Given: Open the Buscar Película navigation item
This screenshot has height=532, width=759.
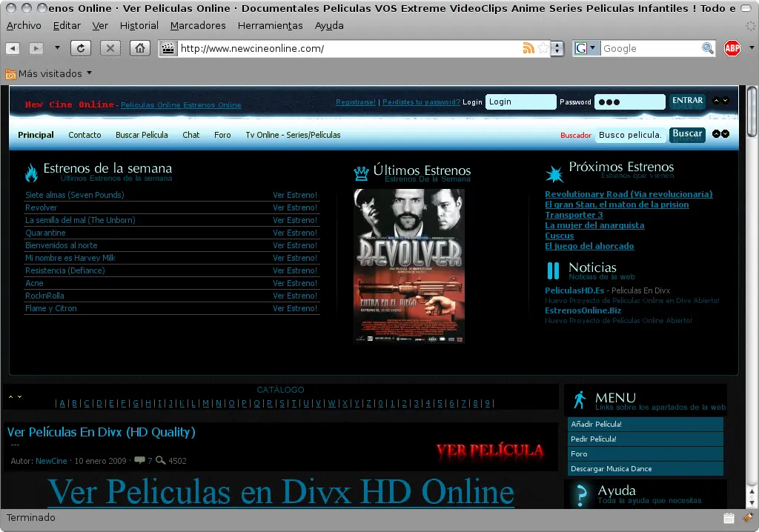Looking at the screenshot, I should 142,135.
